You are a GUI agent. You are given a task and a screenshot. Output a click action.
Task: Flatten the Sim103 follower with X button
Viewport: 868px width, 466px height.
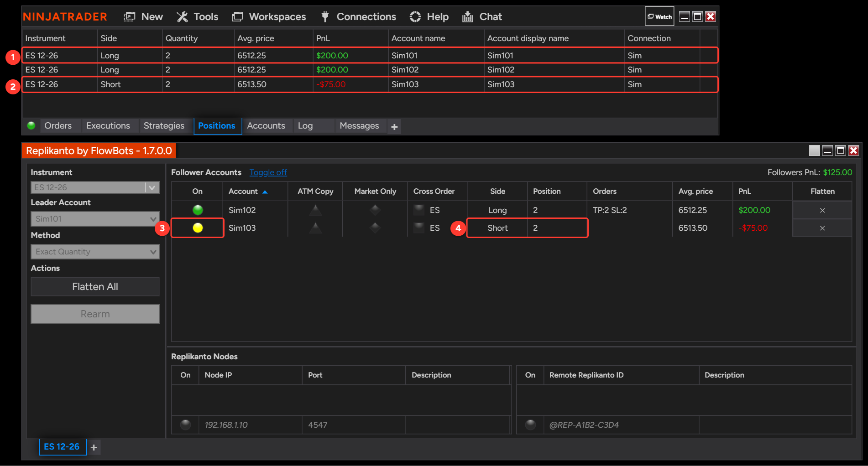[x=822, y=228]
